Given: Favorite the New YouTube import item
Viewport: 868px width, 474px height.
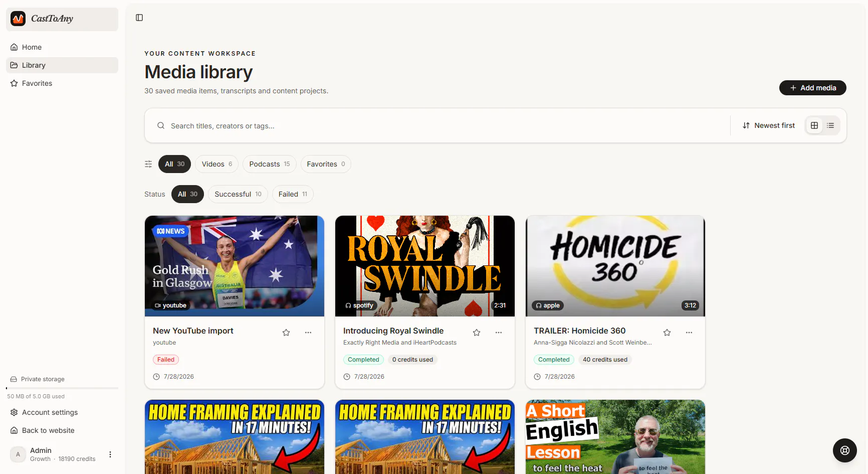Looking at the screenshot, I should point(286,333).
